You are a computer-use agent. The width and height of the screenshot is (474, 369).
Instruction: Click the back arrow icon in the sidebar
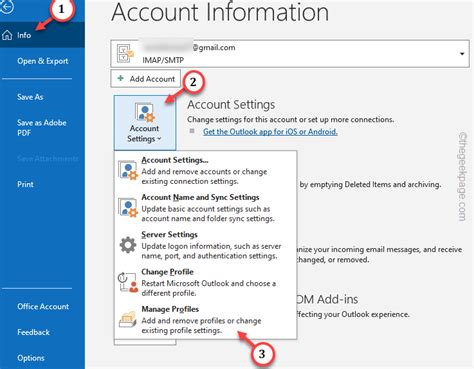pos(7,7)
